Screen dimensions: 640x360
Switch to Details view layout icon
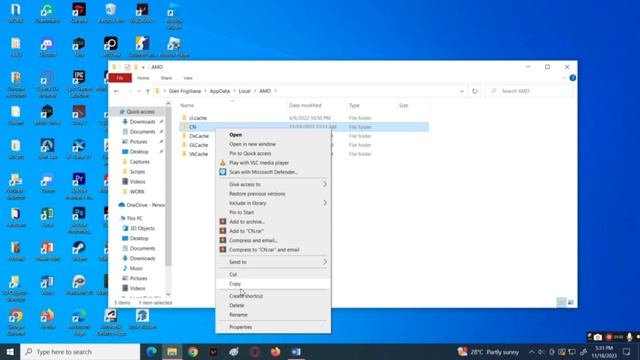pyautogui.click(x=561, y=302)
